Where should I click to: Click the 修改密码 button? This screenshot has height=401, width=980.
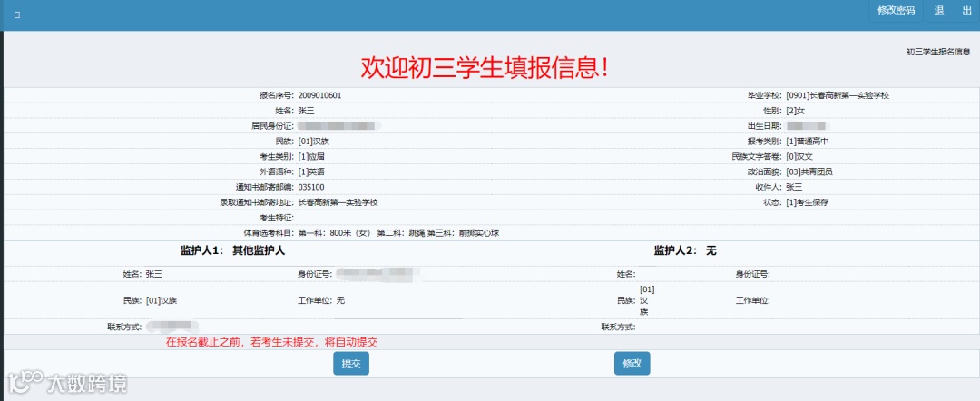click(x=897, y=11)
